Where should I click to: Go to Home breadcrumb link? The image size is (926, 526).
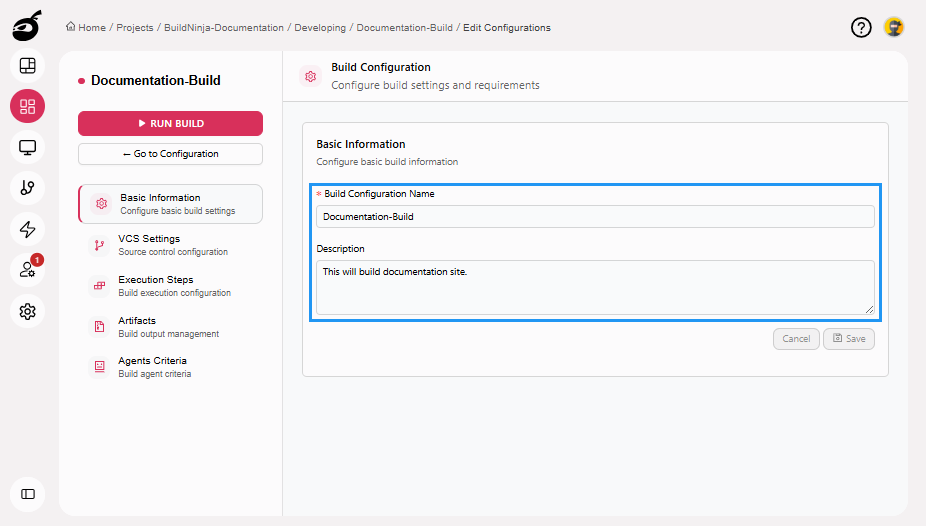pos(92,28)
